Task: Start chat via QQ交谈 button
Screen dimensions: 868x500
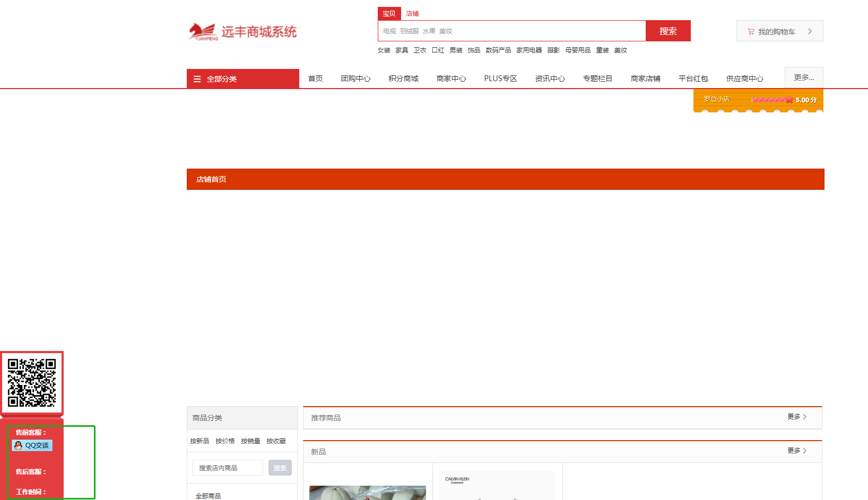Action: coord(32,445)
